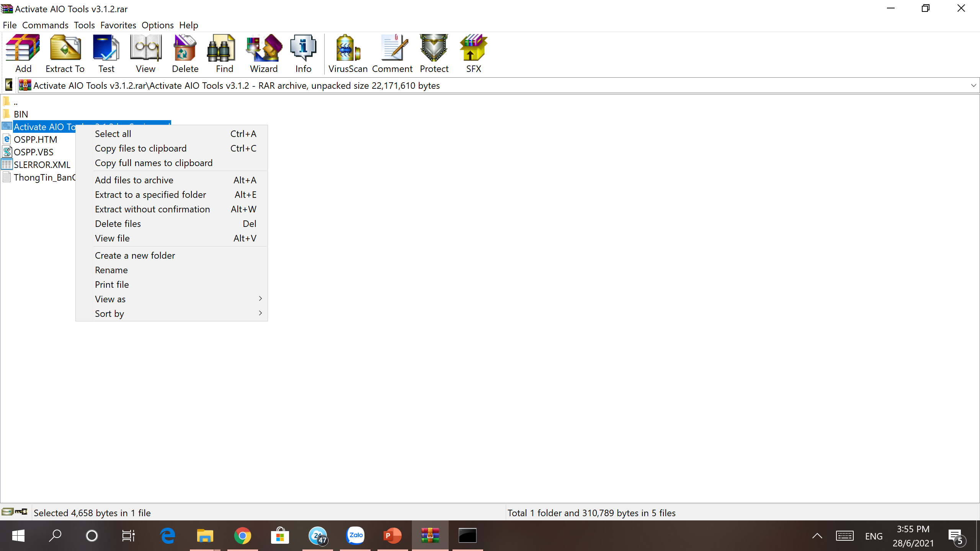Click the Delete toolbar icon
The height and width of the screenshot is (551, 980).
pos(185,54)
